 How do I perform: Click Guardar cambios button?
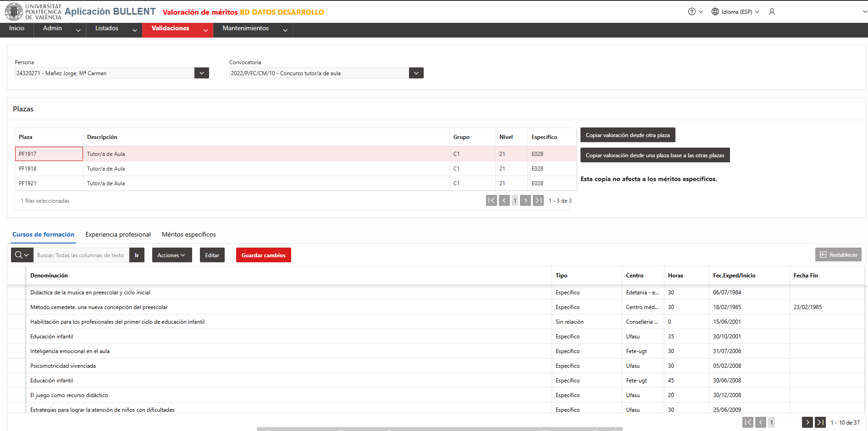(x=264, y=255)
